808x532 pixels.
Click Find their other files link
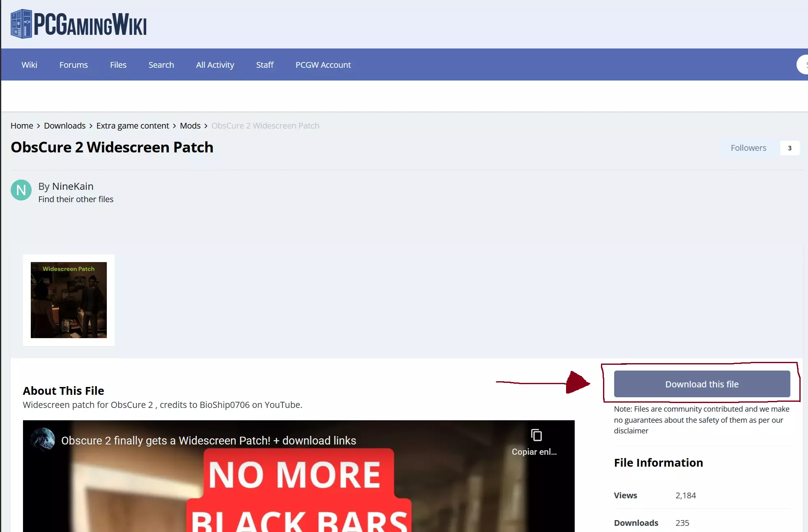click(76, 199)
